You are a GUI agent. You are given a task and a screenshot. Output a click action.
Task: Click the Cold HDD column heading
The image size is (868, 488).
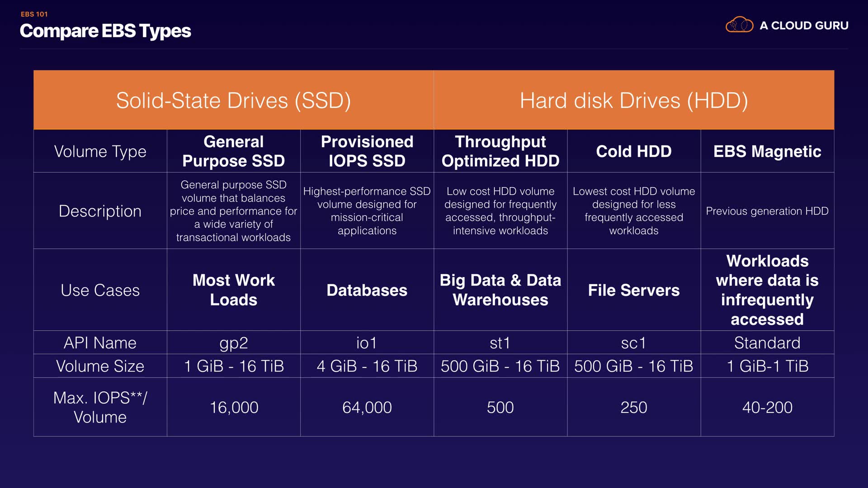pyautogui.click(x=633, y=151)
